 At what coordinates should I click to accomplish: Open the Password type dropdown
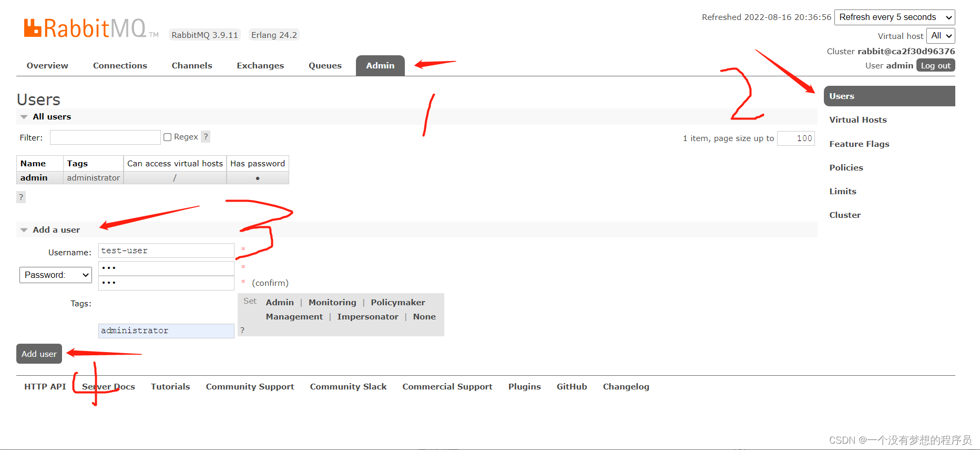tap(56, 275)
